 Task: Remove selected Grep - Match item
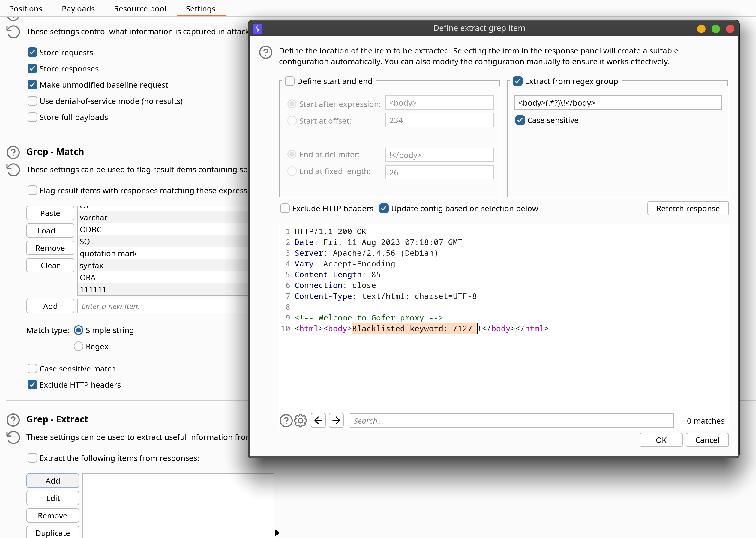[50, 248]
